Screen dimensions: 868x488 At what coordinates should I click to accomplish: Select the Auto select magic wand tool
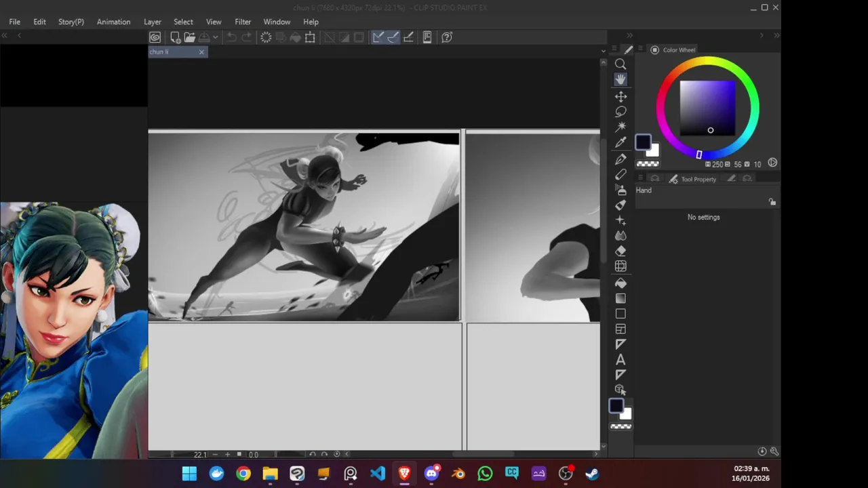pos(620,127)
